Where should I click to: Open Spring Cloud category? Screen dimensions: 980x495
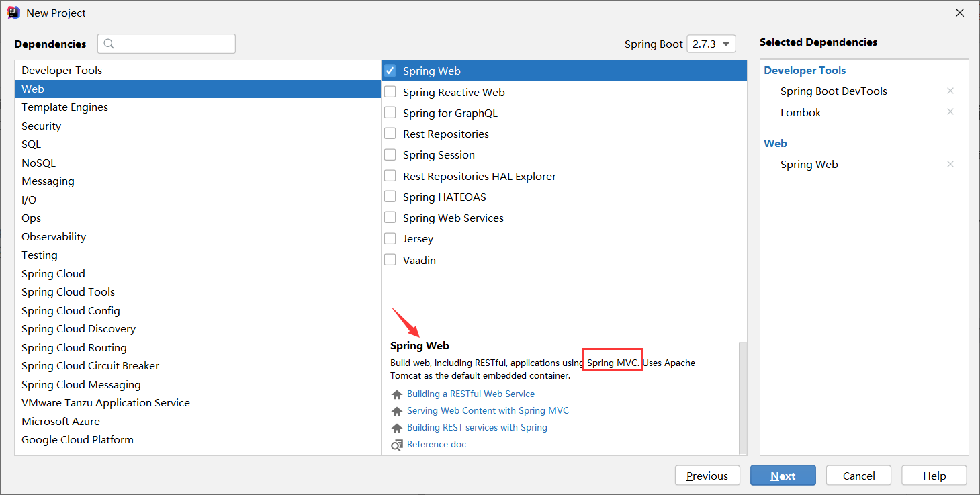pos(197,273)
